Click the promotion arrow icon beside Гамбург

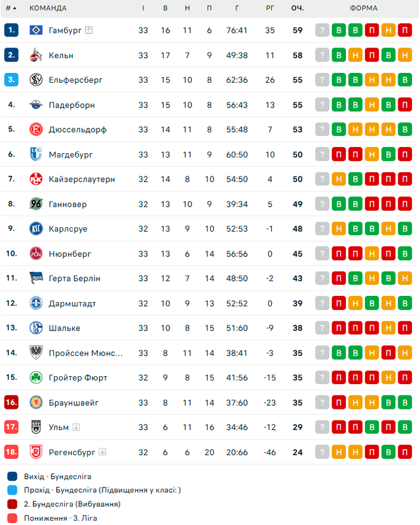(x=89, y=30)
